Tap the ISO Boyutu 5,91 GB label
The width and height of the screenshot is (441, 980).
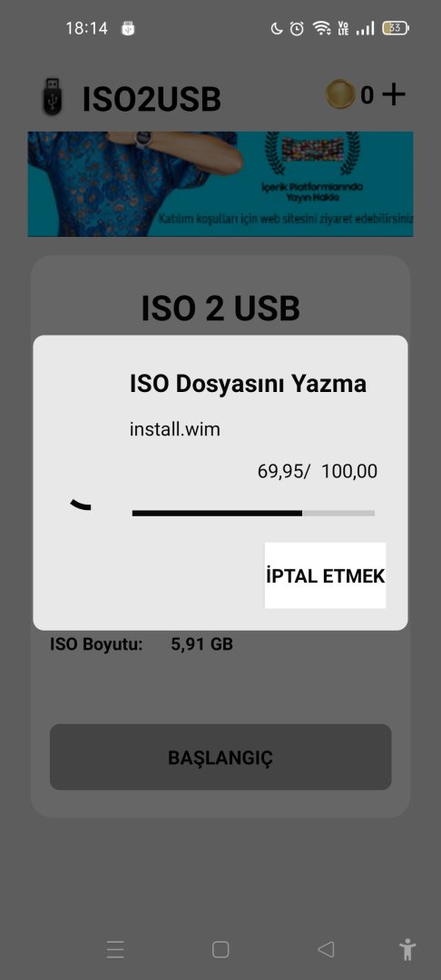tap(142, 644)
